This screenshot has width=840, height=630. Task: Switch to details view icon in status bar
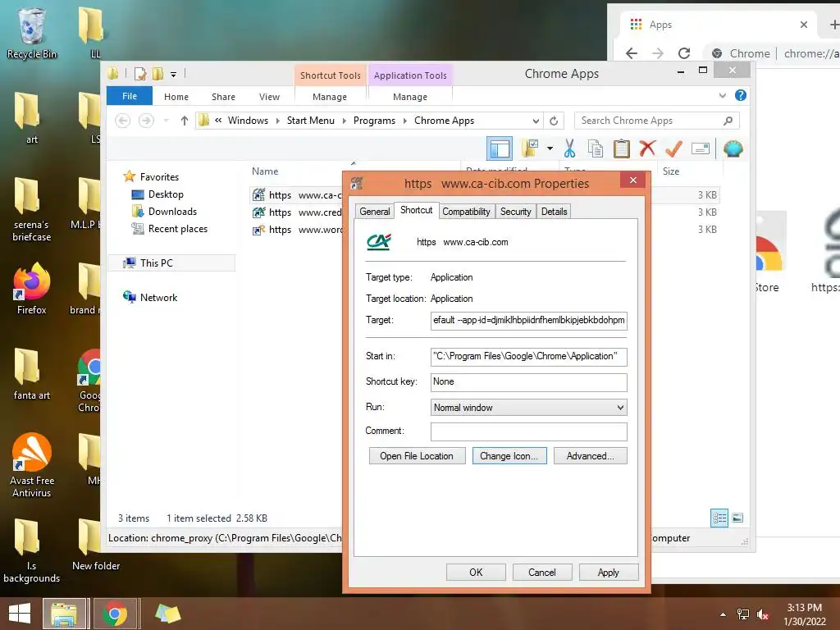point(719,518)
